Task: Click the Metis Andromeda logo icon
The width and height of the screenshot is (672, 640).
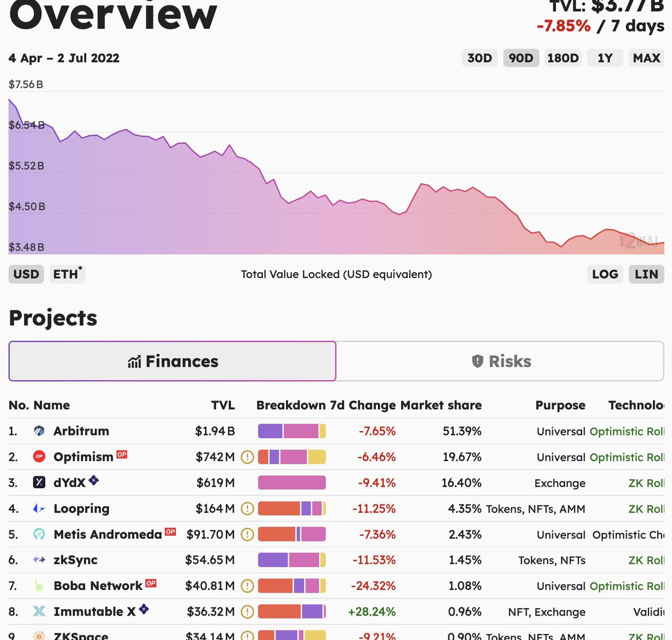Action: 39,534
